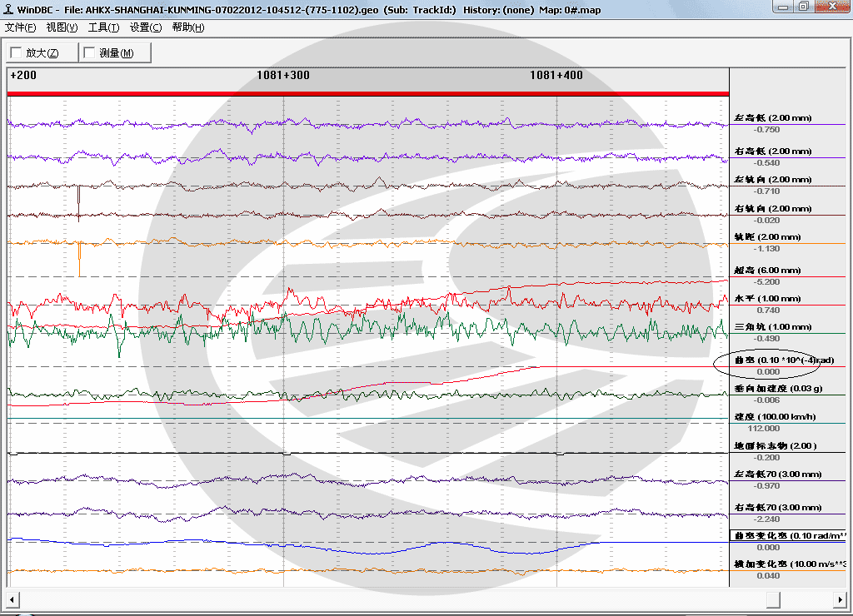Select the 左轨向 (2.00 mm) channel label
Image resolution: width=853 pixels, height=616 pixels.
coord(773,180)
